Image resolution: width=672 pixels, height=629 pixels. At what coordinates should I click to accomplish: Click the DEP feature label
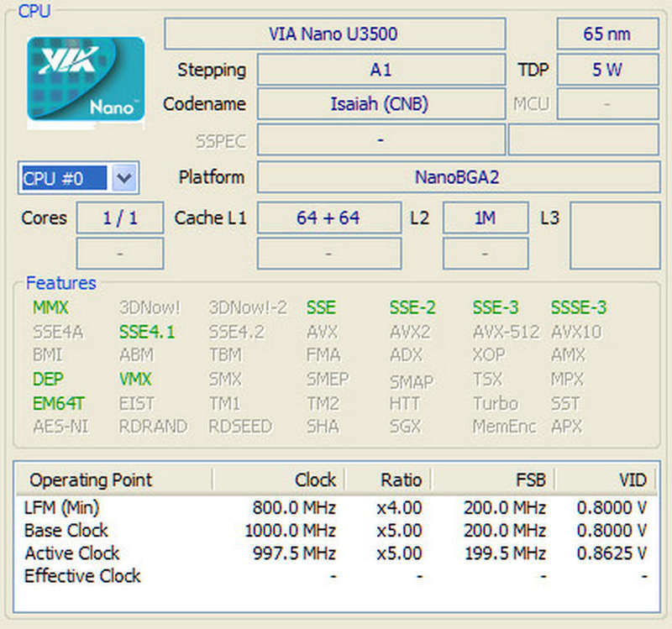[48, 380]
